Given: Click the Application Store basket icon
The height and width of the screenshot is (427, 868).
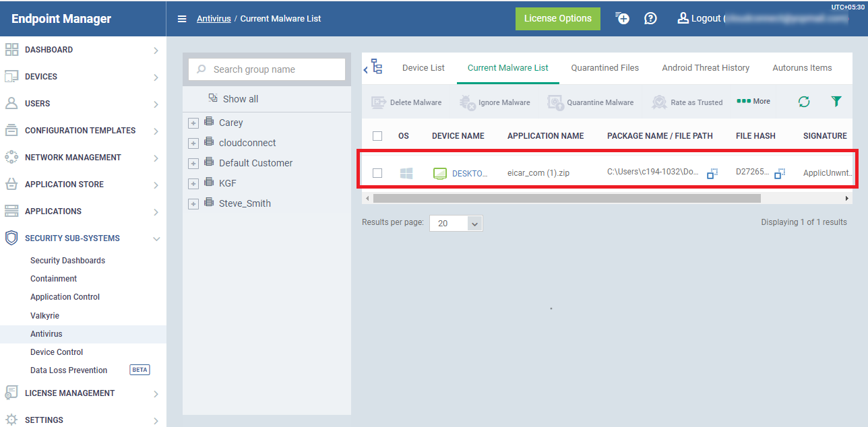Looking at the screenshot, I should pos(11,185).
